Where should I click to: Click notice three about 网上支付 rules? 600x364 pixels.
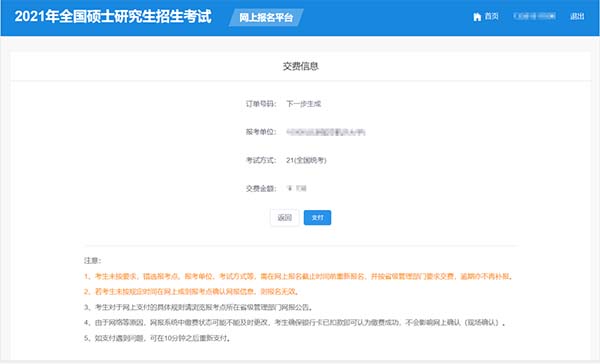click(x=199, y=307)
